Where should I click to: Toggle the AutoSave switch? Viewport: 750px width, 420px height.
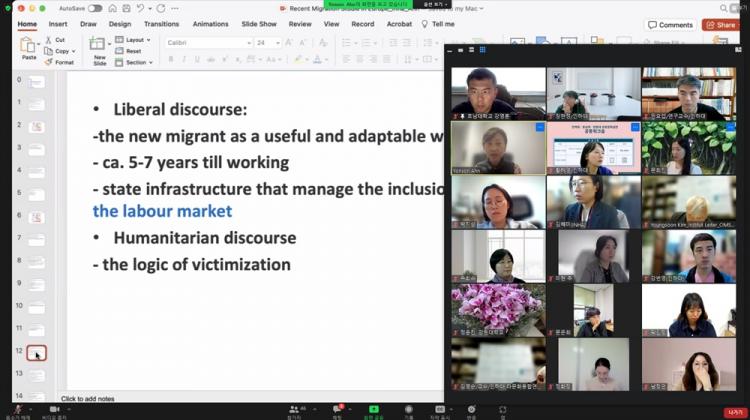95,8
